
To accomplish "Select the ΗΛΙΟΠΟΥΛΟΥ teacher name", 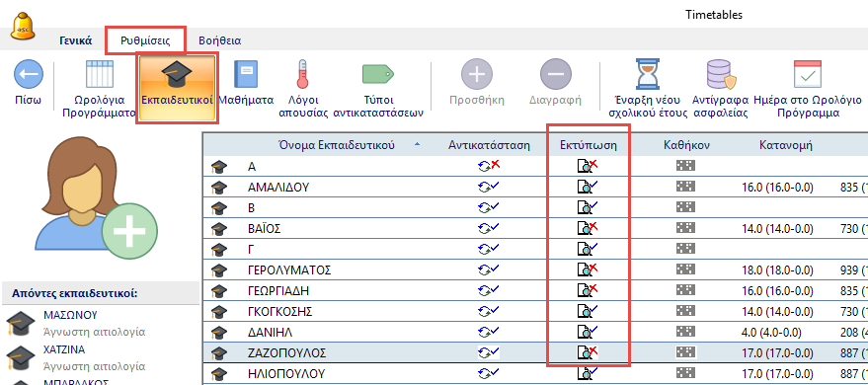I will pos(286,373).
